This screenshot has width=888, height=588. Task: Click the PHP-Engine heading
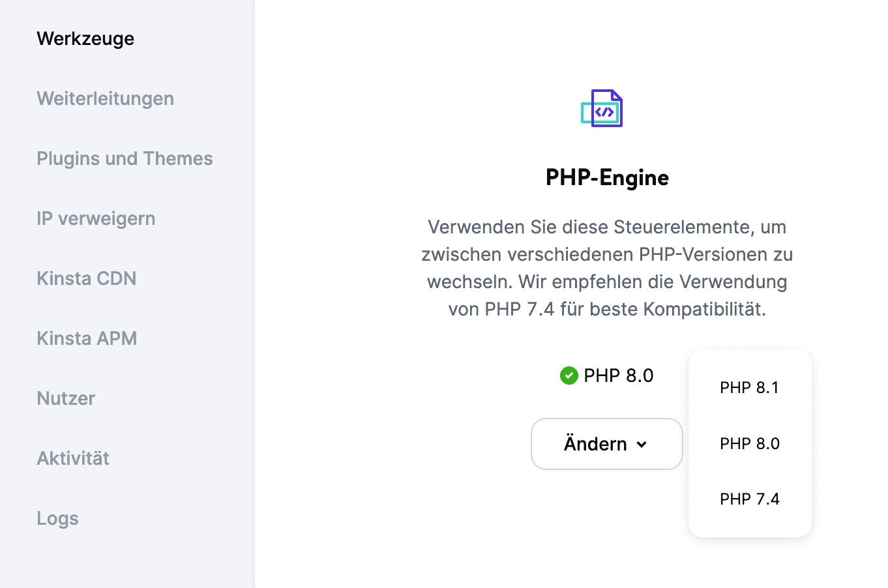click(606, 177)
